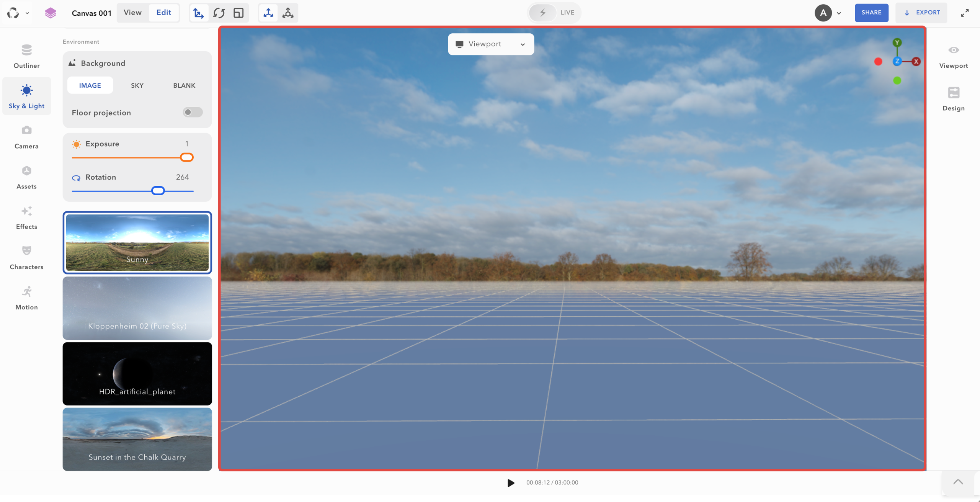
Task: Switch transform orientation to local axes
Action: tap(287, 13)
